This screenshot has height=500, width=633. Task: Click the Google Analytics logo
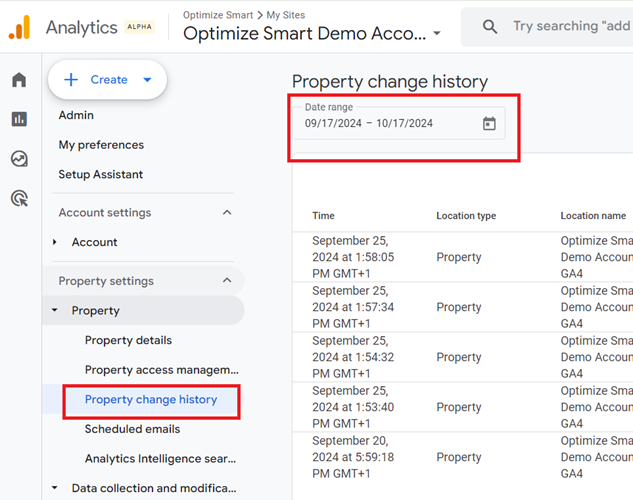(x=19, y=27)
